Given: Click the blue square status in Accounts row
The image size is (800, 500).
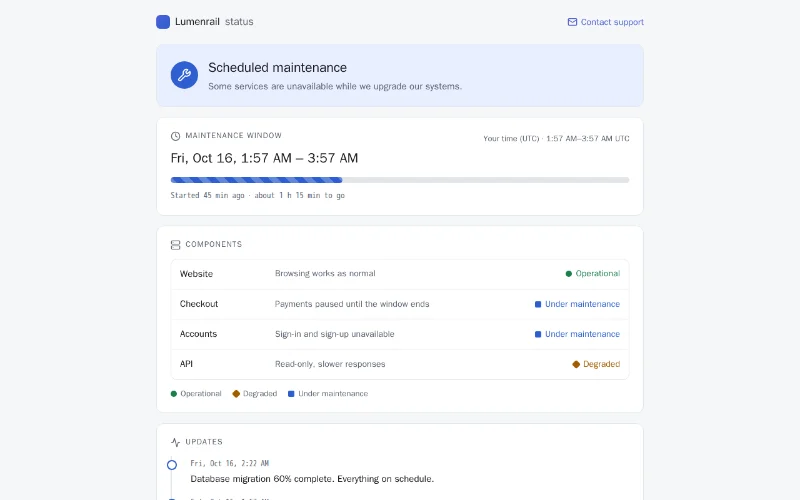Looking at the screenshot, I should 538,334.
